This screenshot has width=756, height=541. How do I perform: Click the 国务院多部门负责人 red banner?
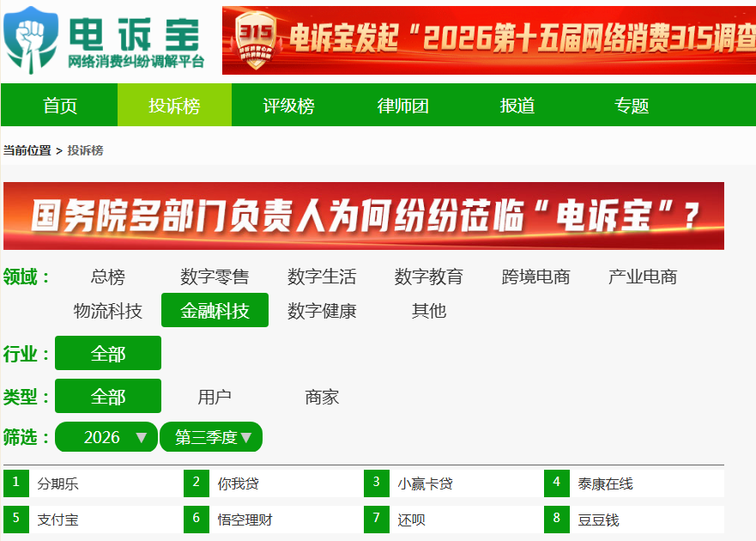tap(364, 216)
